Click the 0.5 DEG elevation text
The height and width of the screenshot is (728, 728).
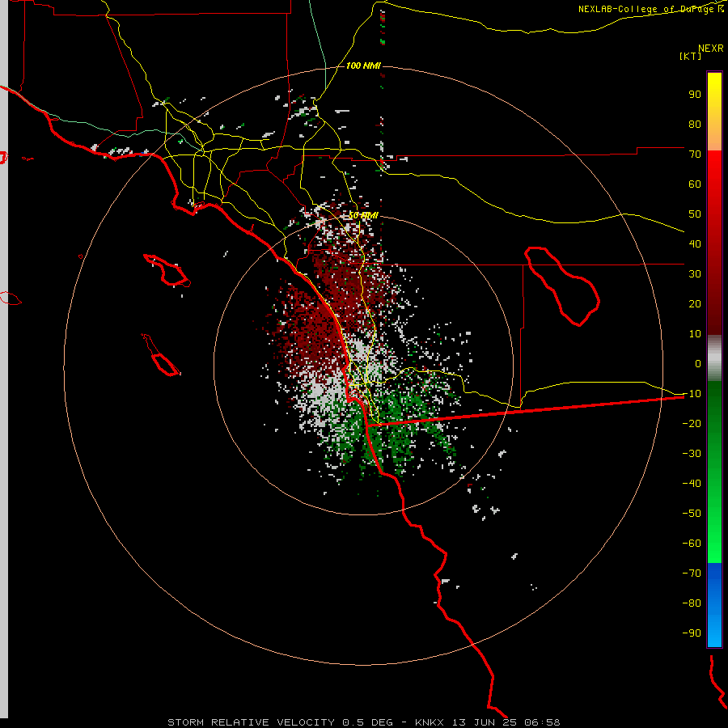point(368,722)
